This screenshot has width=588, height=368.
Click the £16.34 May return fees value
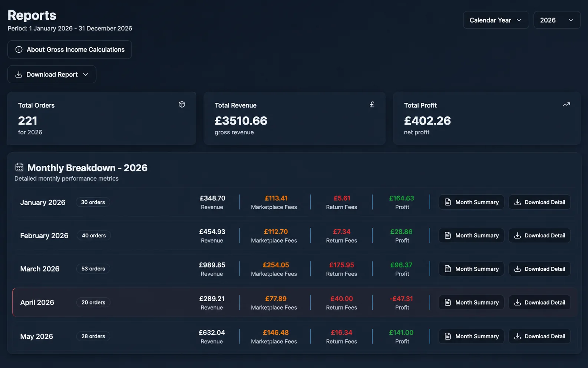[x=341, y=332]
